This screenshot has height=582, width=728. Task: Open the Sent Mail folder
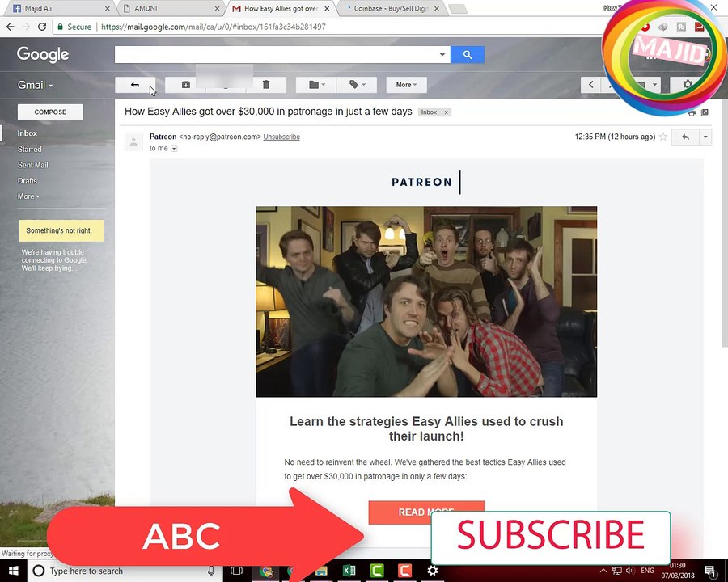pyautogui.click(x=33, y=165)
